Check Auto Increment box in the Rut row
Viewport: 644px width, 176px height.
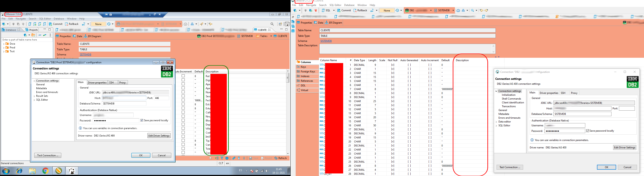coord(183,76)
